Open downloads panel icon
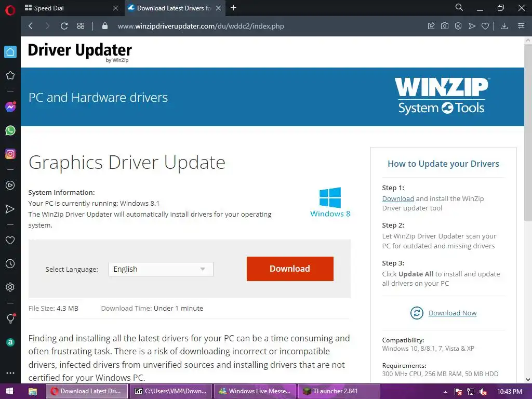 pos(504,26)
